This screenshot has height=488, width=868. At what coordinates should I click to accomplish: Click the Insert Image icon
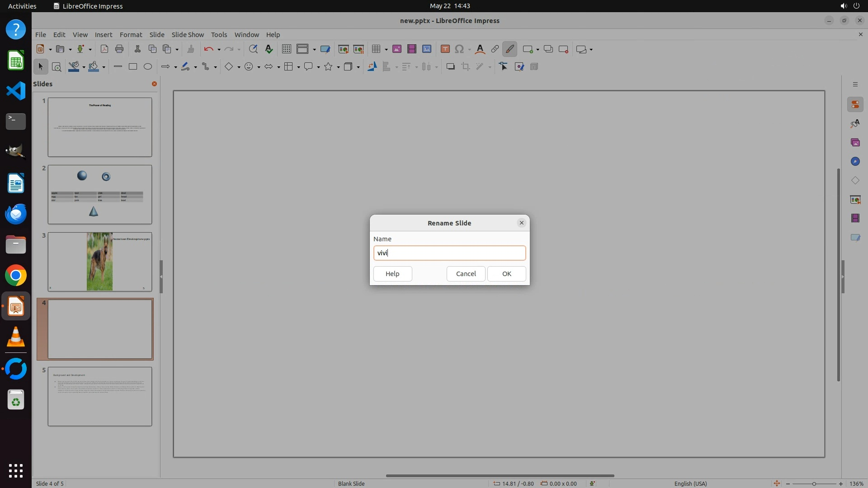click(396, 49)
